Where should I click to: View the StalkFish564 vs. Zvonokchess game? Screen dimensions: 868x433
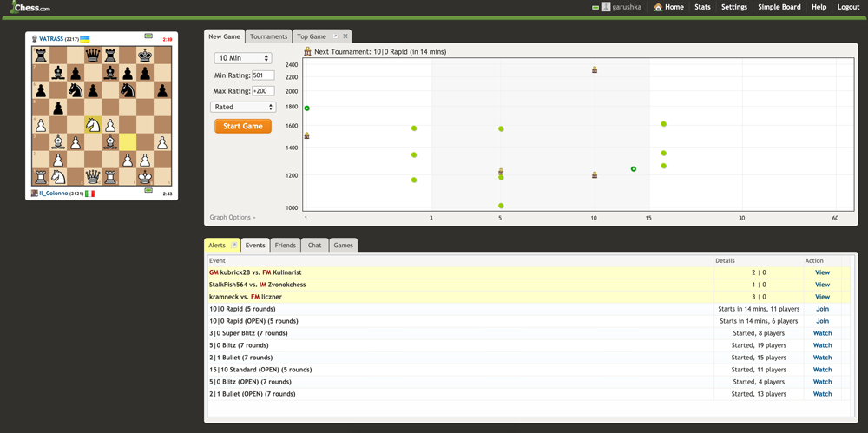(x=822, y=285)
